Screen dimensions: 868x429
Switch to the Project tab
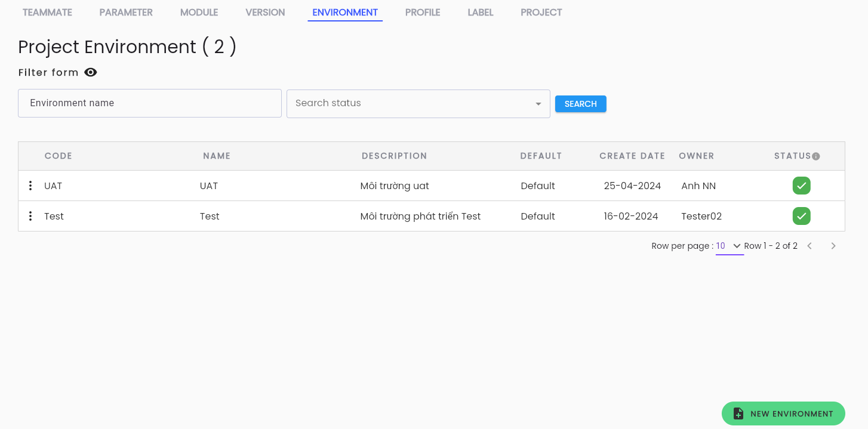pyautogui.click(x=541, y=13)
